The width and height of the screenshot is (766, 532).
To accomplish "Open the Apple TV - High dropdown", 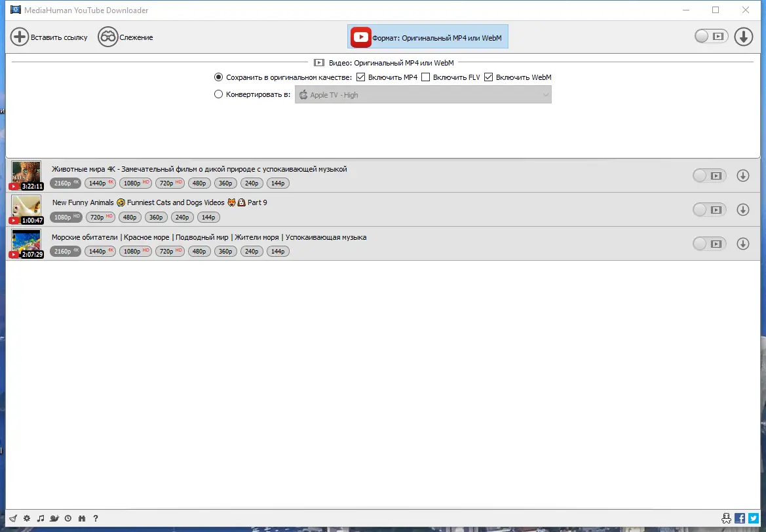I will click(423, 95).
